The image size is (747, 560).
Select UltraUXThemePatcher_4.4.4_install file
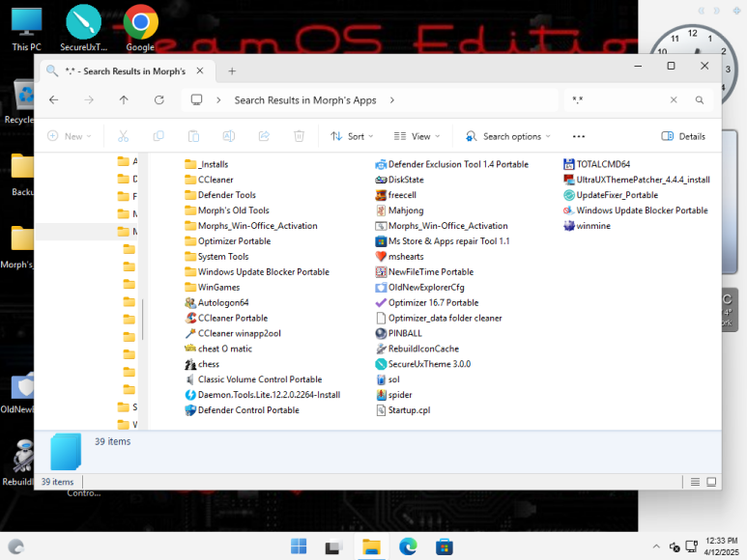coord(637,180)
